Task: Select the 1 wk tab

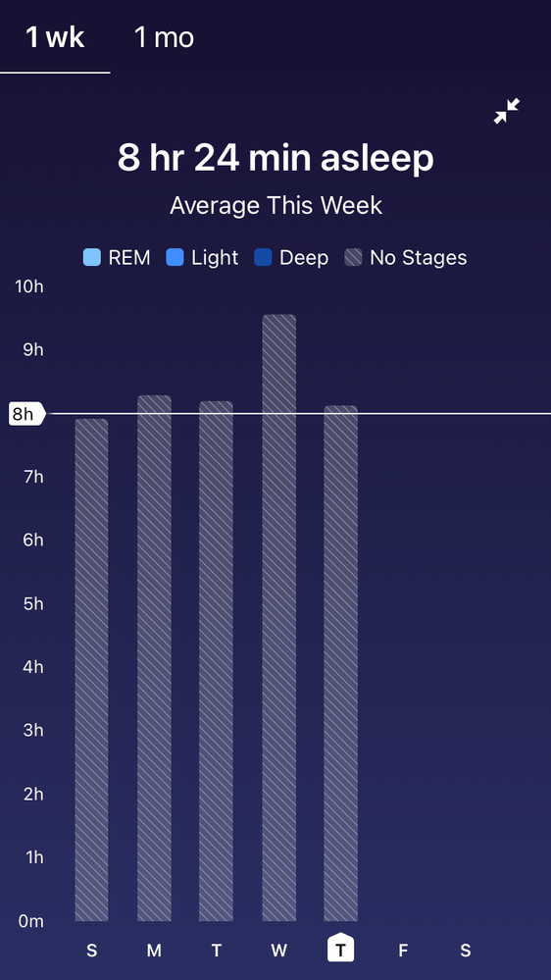Action: 55,37
